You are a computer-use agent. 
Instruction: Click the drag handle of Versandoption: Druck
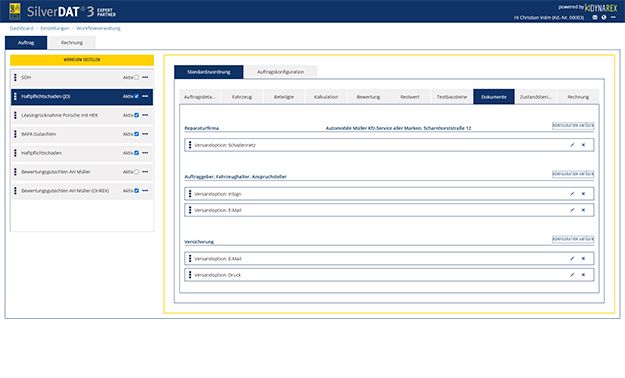[190, 275]
